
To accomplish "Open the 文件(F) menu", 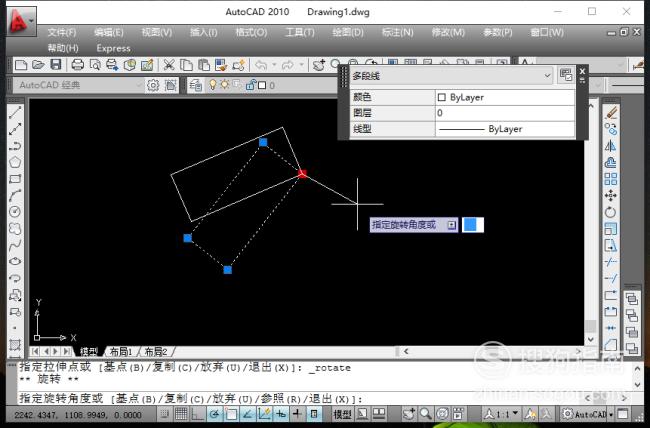I will pyautogui.click(x=62, y=32).
